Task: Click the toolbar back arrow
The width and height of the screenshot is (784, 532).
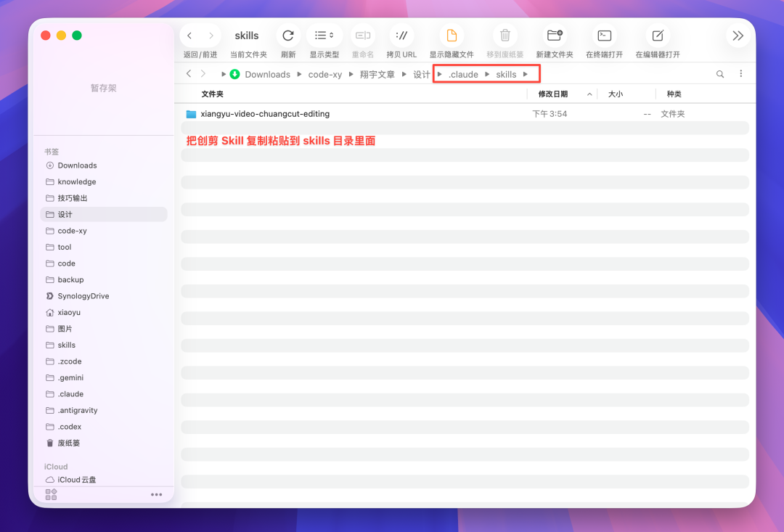Action: click(189, 36)
